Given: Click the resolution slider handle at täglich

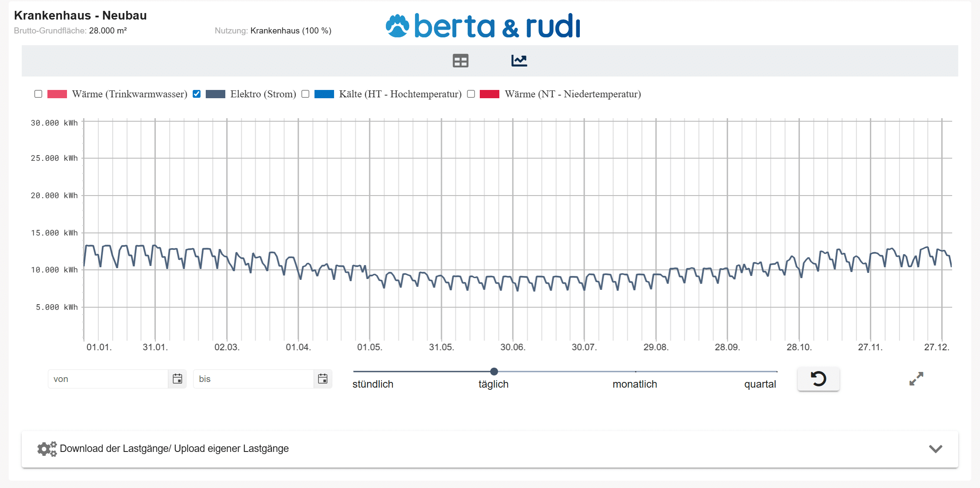Looking at the screenshot, I should point(494,372).
